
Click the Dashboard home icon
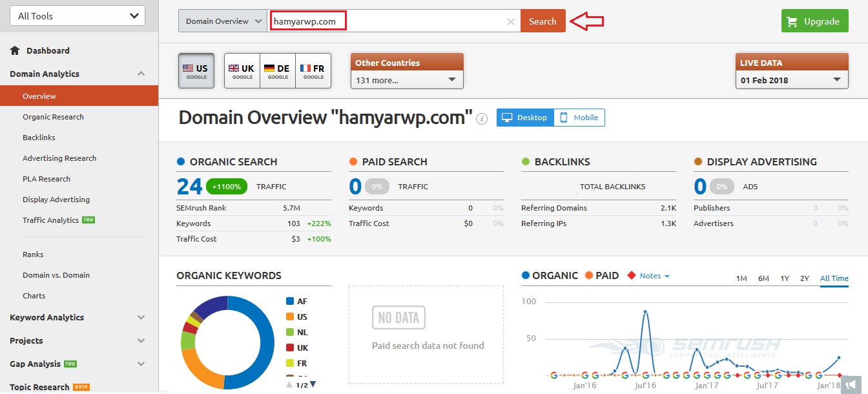tap(15, 50)
